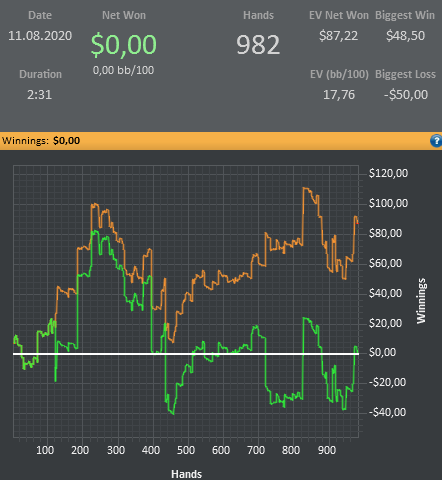Click the 700 tick on hands axis
The height and width of the screenshot is (480, 442).
coord(256,450)
